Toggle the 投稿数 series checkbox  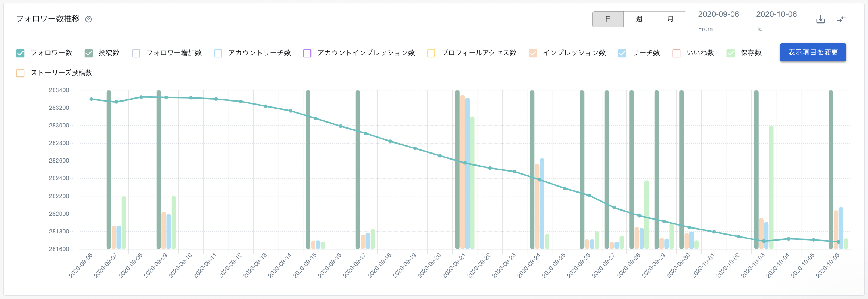[89, 53]
